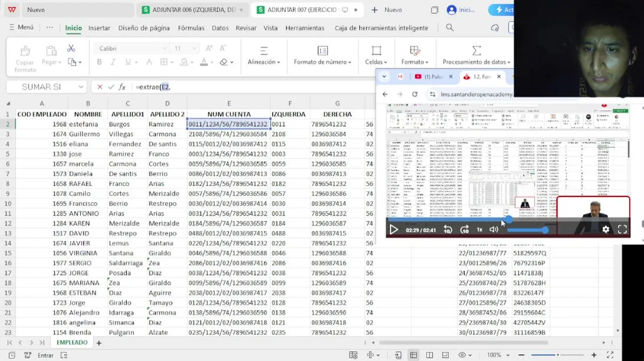Click the browser reload button
The width and height of the screenshot is (644, 361).
pos(415,94)
